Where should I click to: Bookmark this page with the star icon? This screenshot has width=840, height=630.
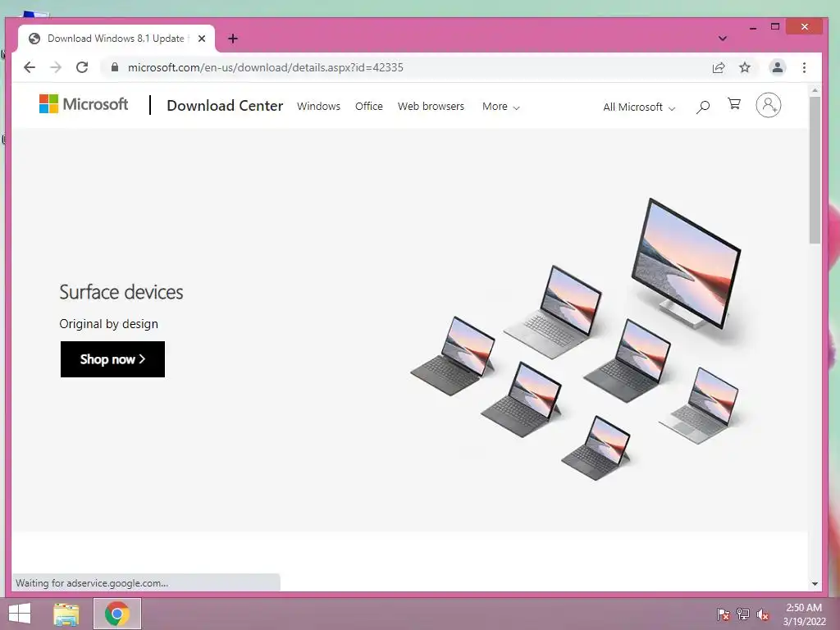(x=745, y=67)
